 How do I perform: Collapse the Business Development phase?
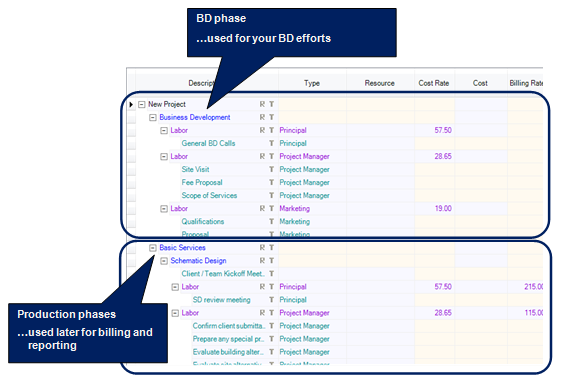[x=153, y=117]
